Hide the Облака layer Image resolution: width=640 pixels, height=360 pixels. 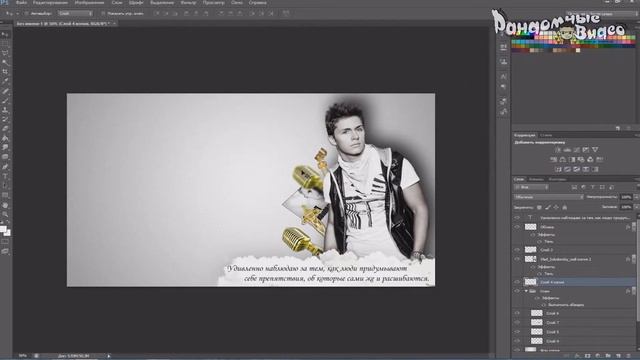pos(517,227)
